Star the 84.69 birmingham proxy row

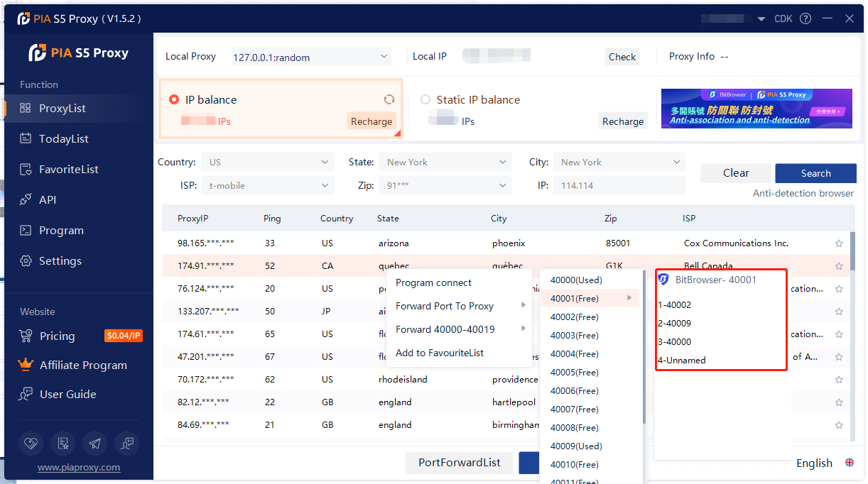[839, 425]
